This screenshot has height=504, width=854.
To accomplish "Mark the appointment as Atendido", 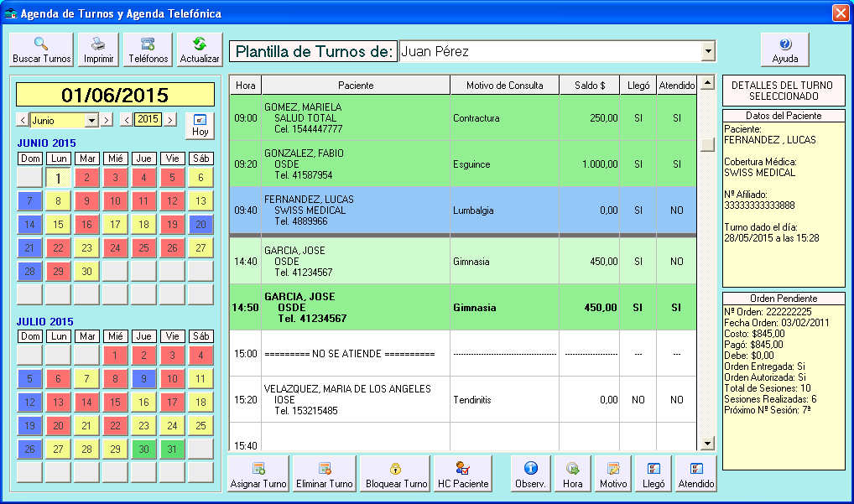I will [x=696, y=475].
